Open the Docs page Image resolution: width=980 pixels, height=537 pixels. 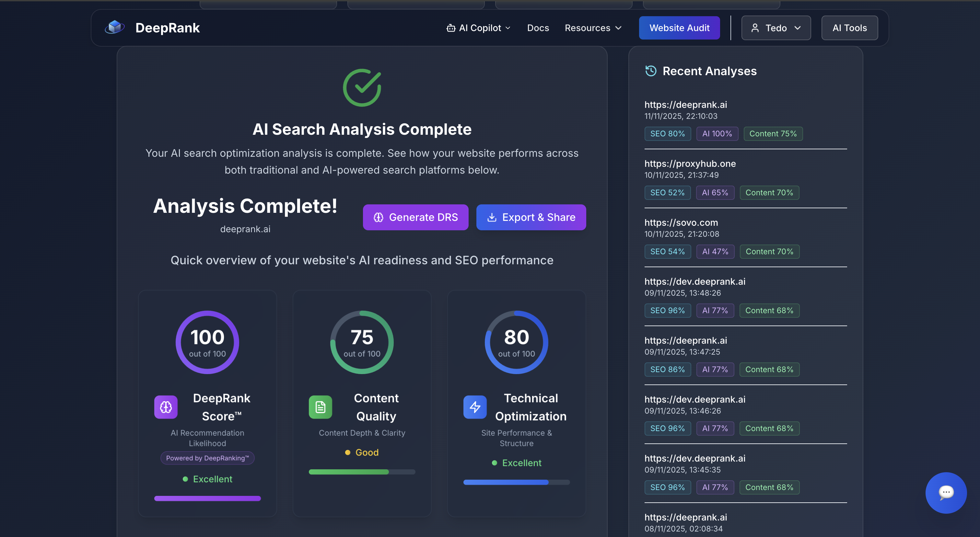(x=538, y=28)
